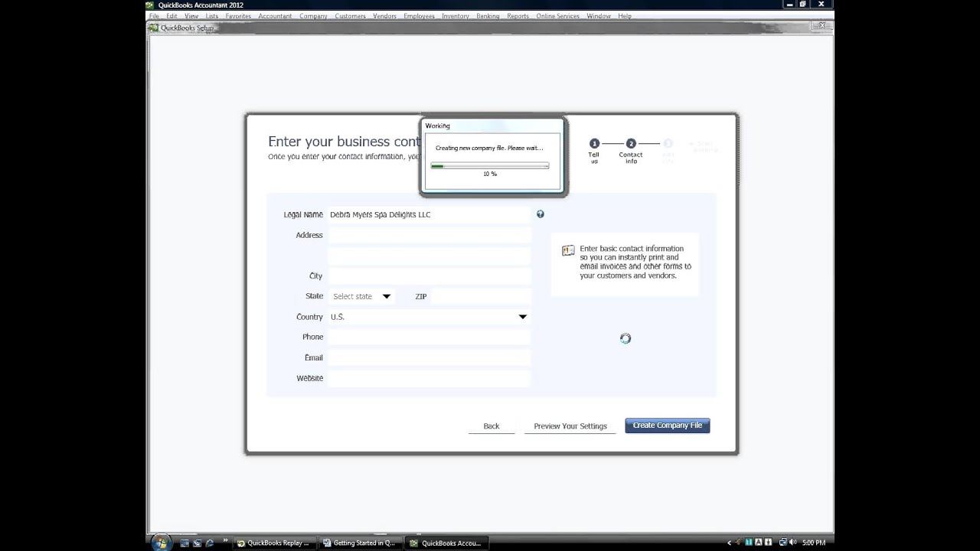Viewport: 980px width, 551px height.
Task: Open the Window menu
Action: pos(599,16)
